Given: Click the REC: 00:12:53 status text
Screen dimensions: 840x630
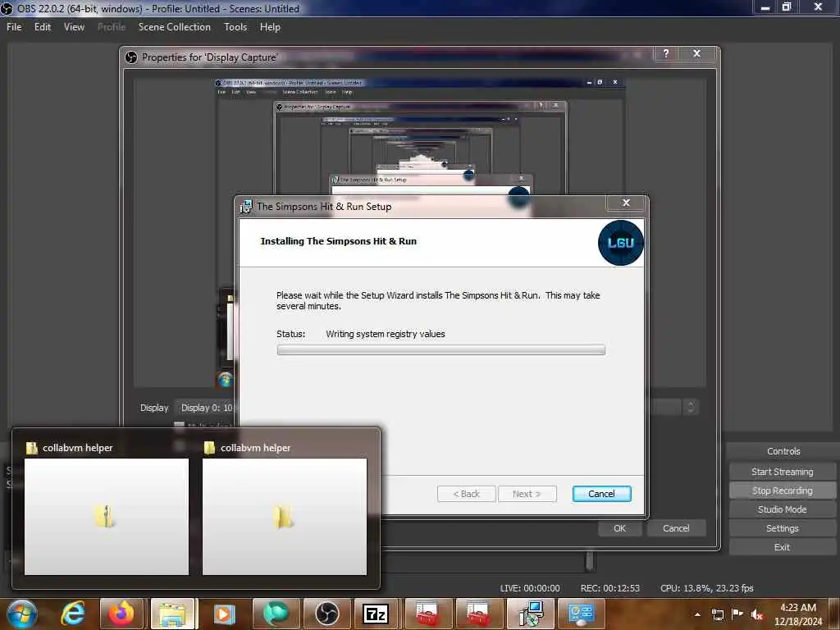Looking at the screenshot, I should point(609,588).
